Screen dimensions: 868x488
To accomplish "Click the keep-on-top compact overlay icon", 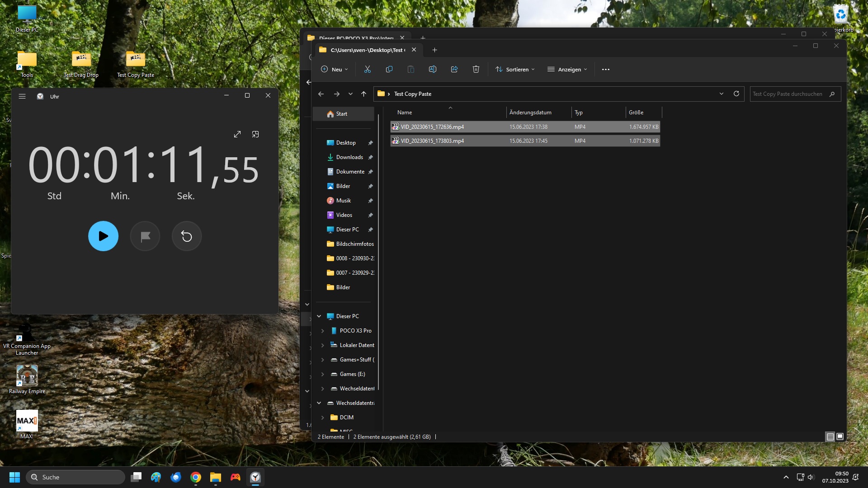I will pyautogui.click(x=255, y=134).
